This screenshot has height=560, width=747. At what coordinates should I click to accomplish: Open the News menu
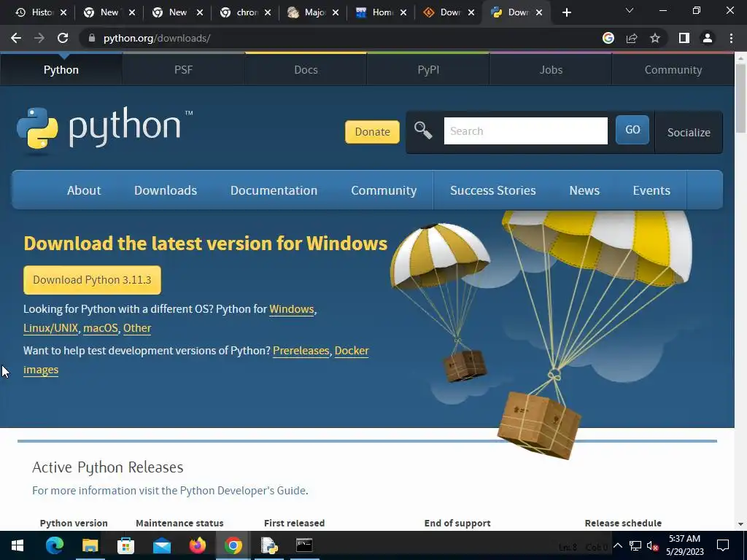click(x=584, y=190)
